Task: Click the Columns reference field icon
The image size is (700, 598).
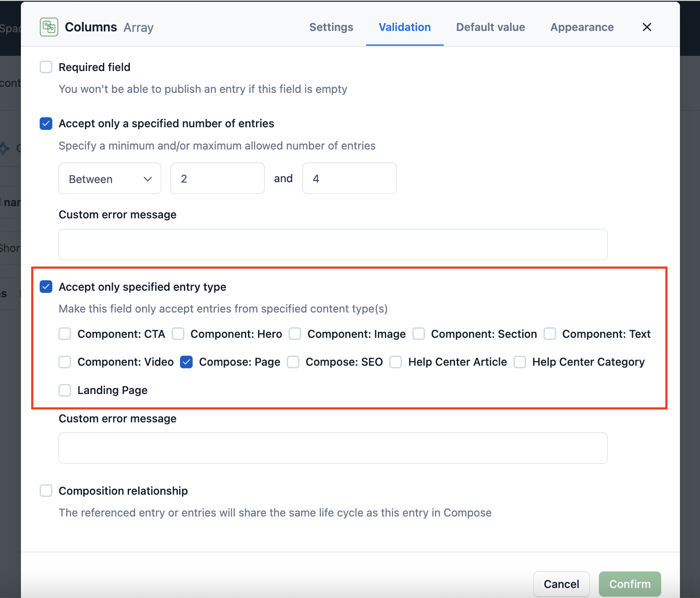Action: (49, 27)
